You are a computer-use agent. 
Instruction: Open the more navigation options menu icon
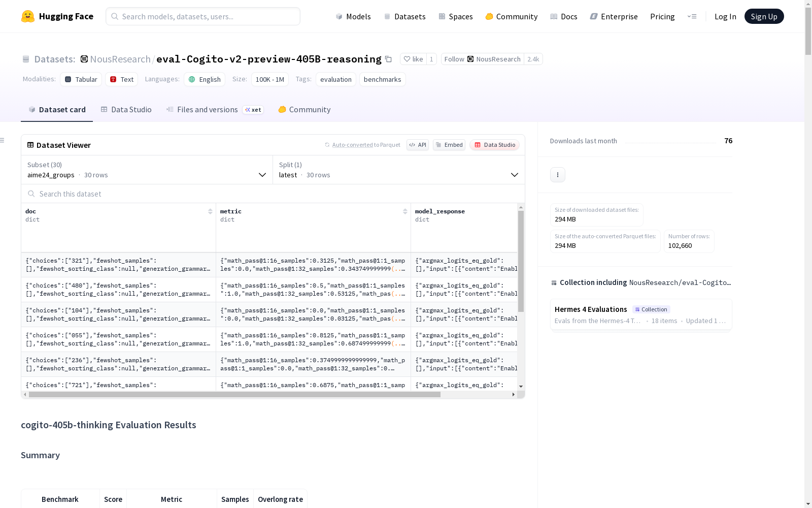coord(692,16)
